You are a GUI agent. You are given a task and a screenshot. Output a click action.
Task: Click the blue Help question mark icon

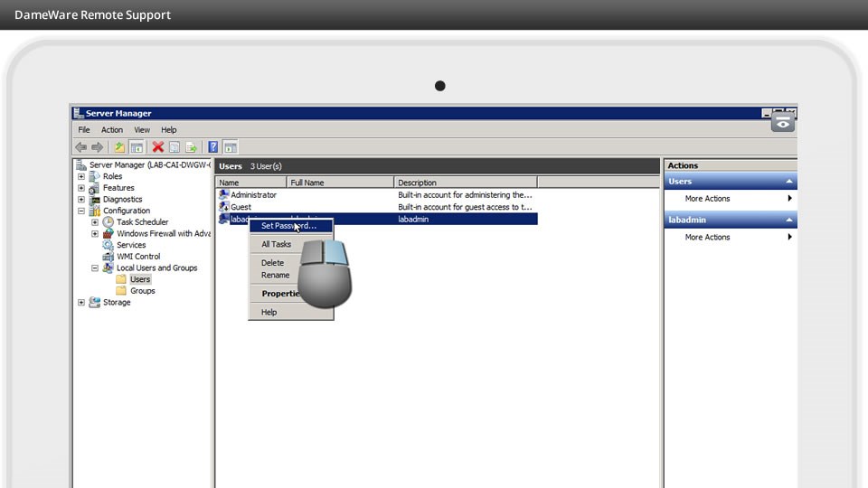click(x=213, y=147)
